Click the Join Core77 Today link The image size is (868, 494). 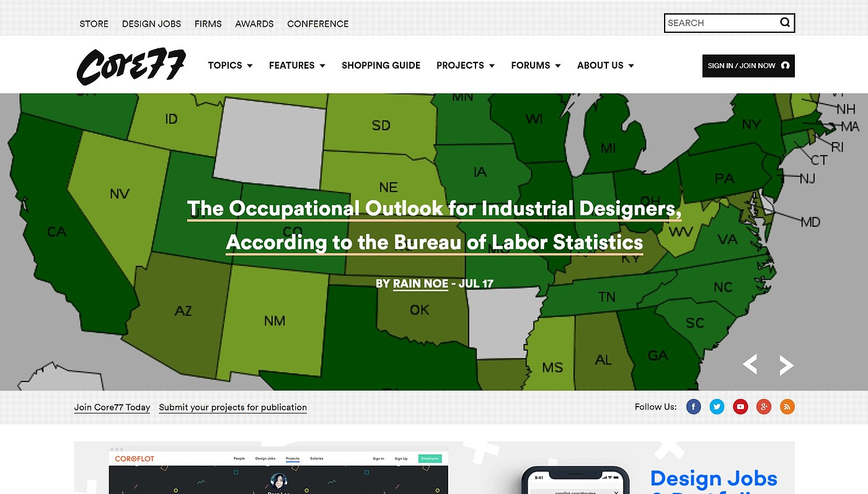(x=112, y=407)
